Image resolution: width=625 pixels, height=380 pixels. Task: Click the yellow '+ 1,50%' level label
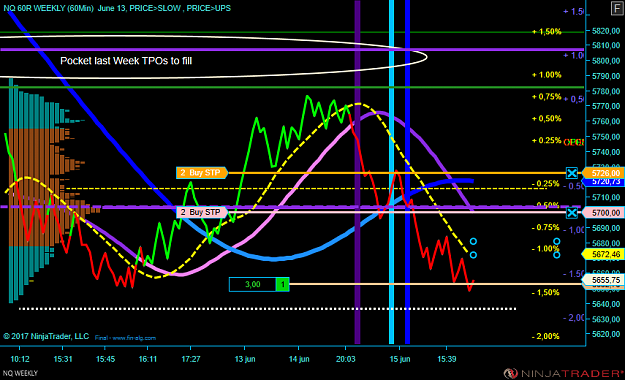[546, 32]
